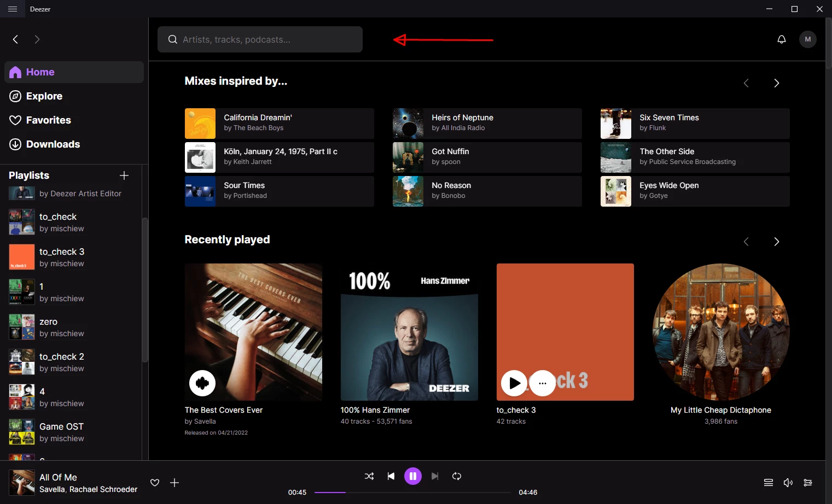Screen dimensions: 832x504
Task: Show previous Mixes inspired by items
Action: coord(746,83)
